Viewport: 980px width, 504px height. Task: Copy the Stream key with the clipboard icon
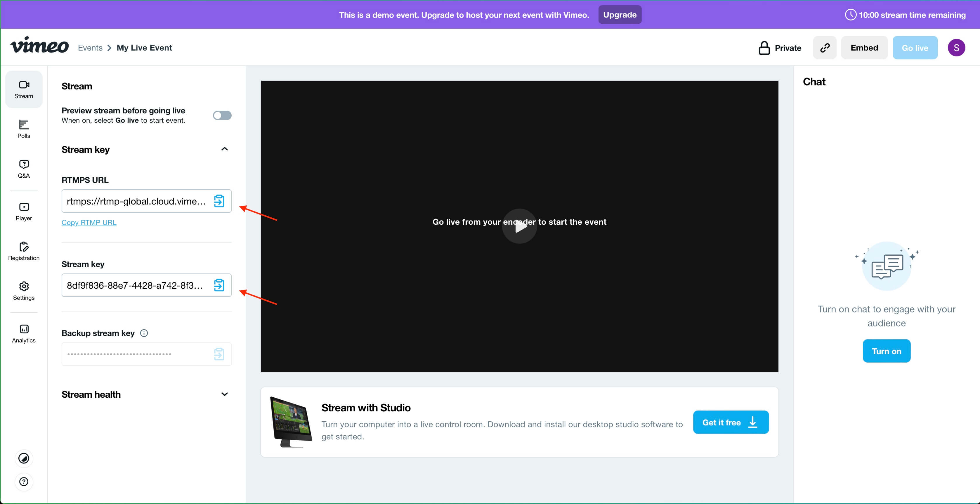(219, 285)
